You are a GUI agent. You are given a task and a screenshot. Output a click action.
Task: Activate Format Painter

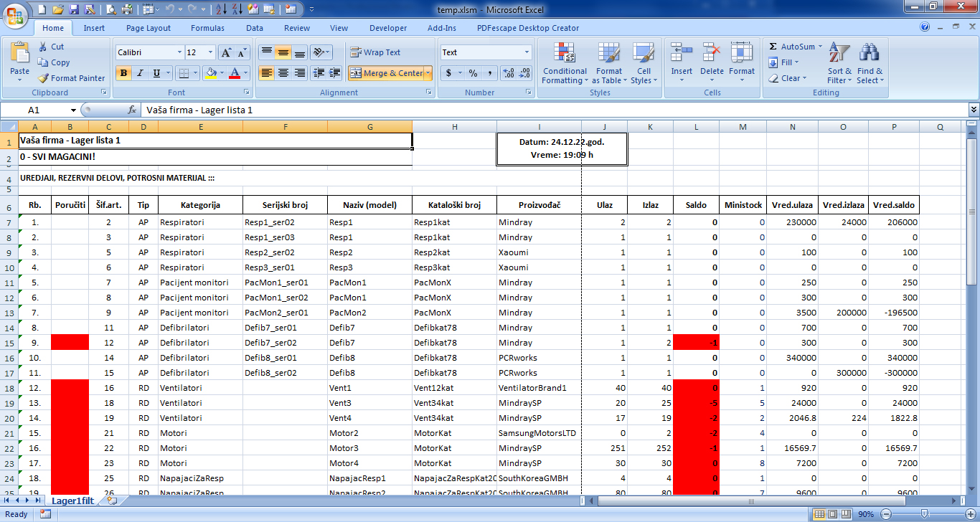[x=71, y=78]
